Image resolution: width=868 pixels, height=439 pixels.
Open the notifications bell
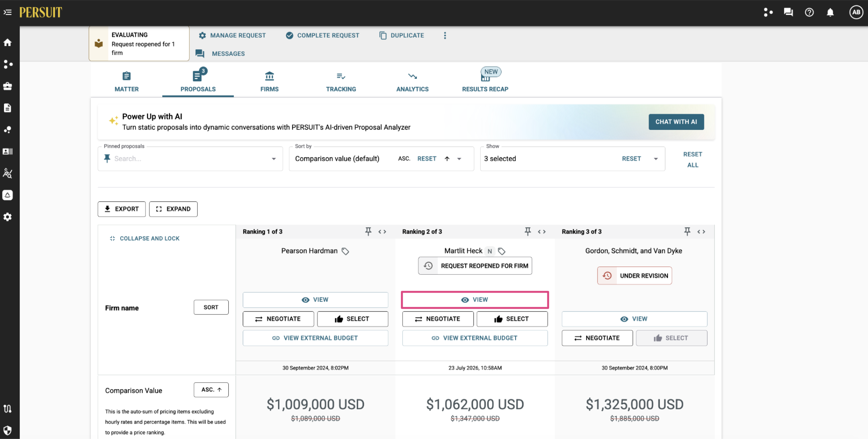[830, 12]
